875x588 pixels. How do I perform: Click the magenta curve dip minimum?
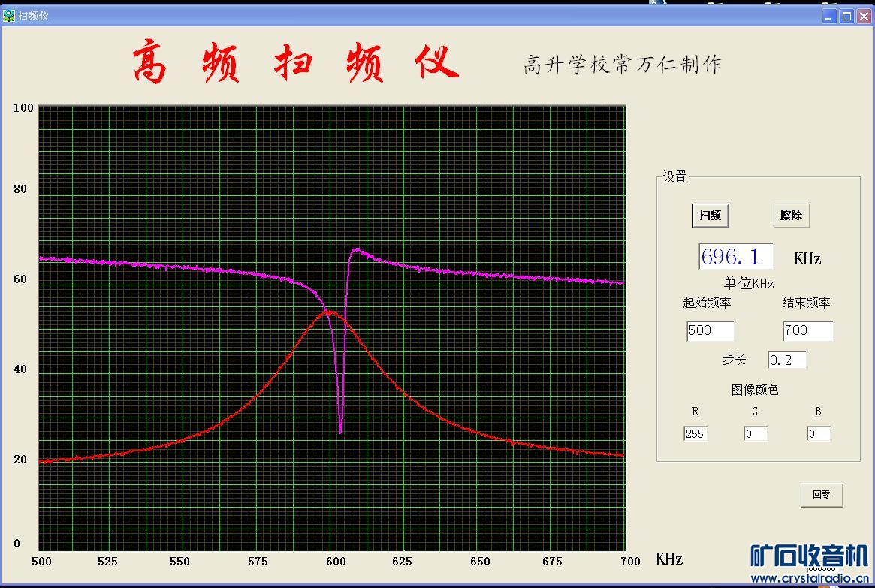[340, 431]
